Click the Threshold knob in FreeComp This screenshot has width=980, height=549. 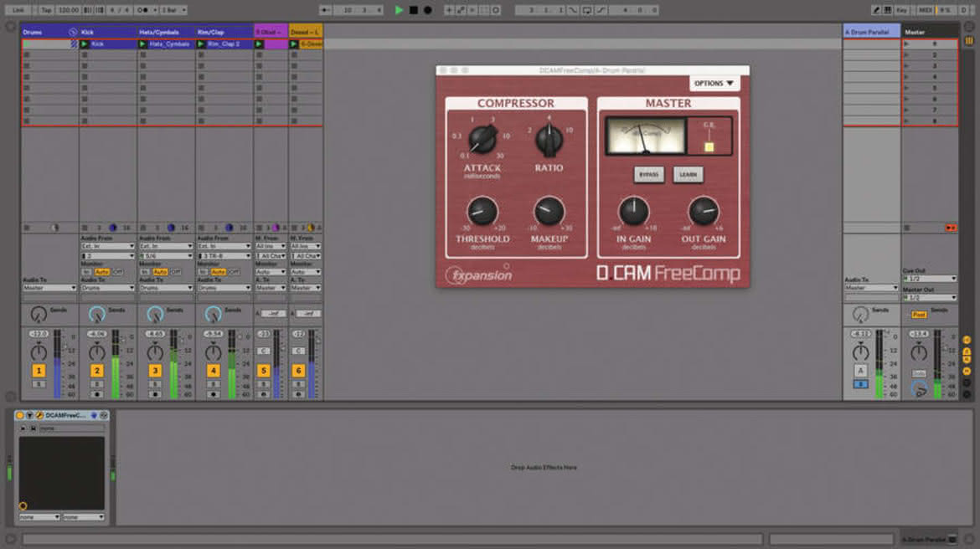coord(482,211)
